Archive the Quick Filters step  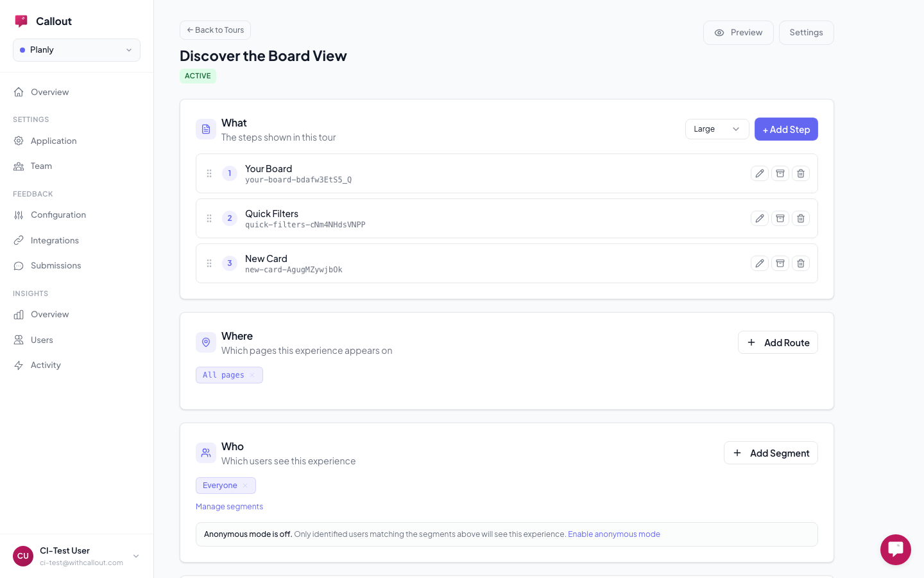[780, 218]
